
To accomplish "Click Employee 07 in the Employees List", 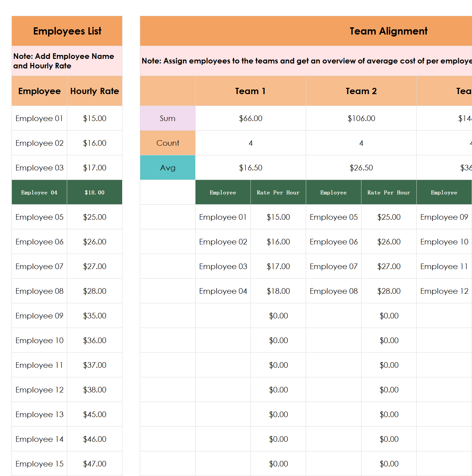I will tap(39, 266).
